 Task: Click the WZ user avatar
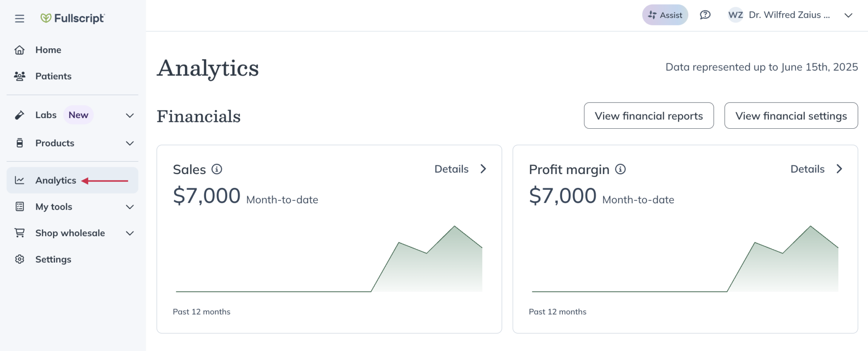point(735,15)
